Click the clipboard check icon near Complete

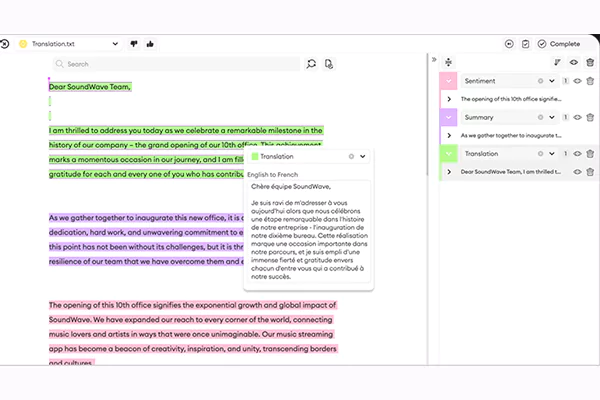tap(526, 44)
